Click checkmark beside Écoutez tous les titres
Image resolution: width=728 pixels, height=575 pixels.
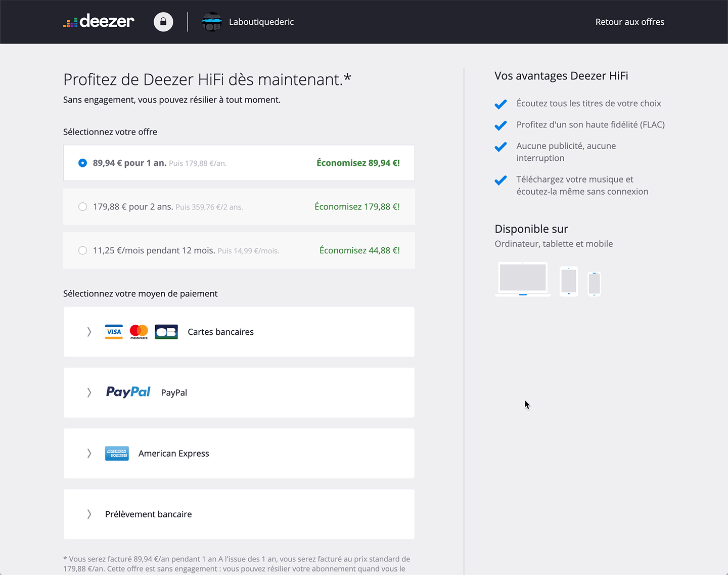coord(500,104)
